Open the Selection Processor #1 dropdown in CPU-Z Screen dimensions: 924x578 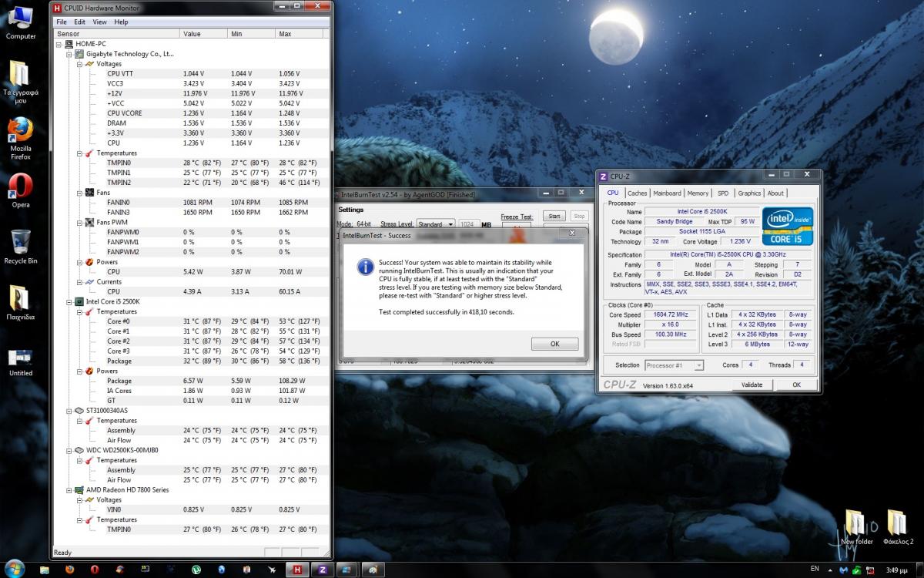click(674, 365)
